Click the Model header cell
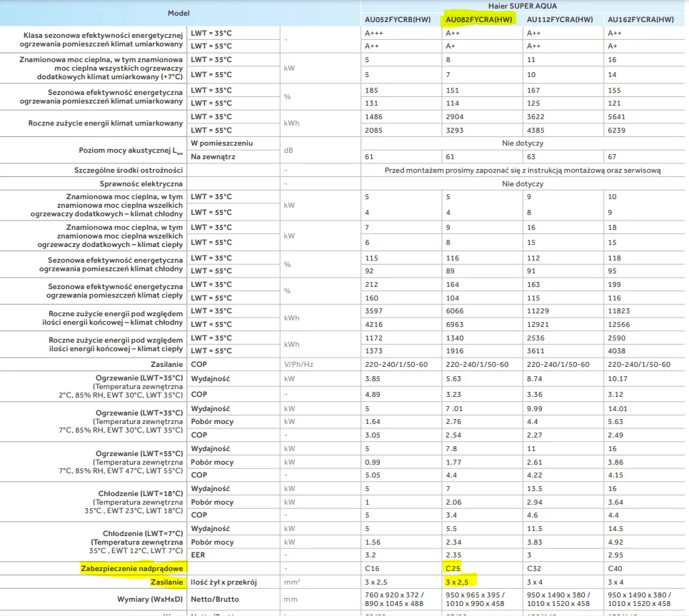The width and height of the screenshot is (689, 616). [179, 13]
